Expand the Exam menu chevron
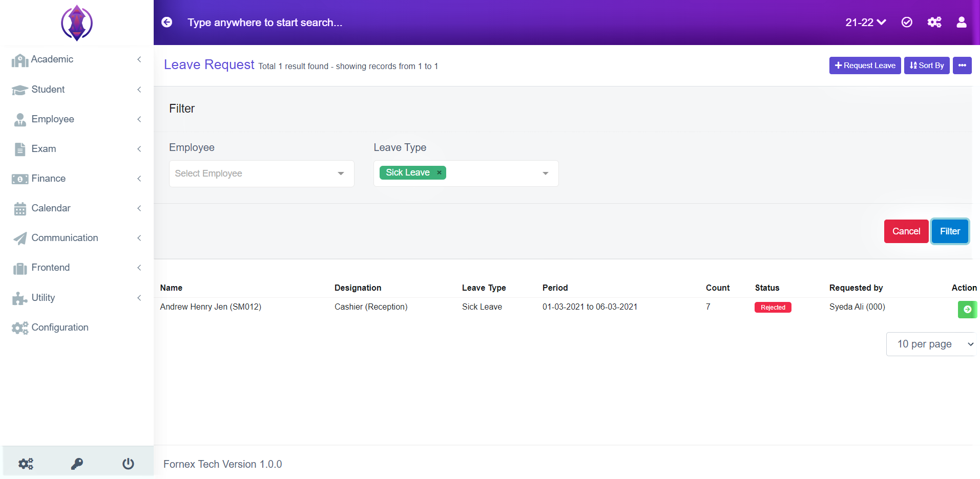Image resolution: width=980 pixels, height=479 pixels. click(139, 149)
